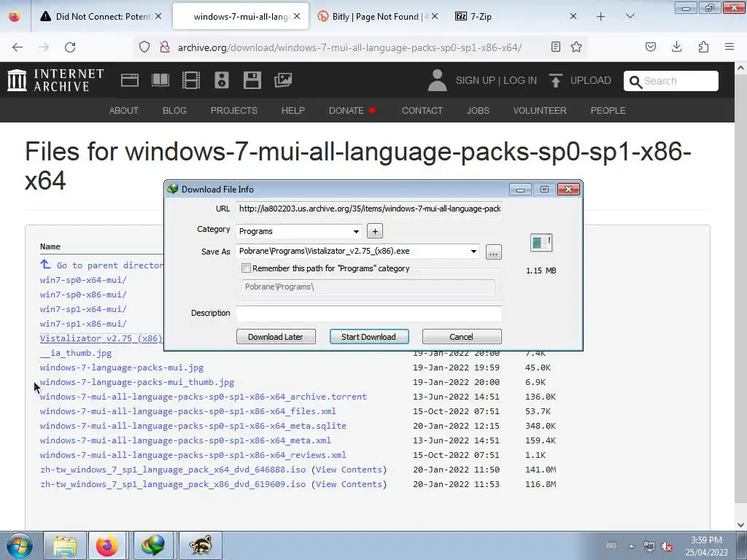Open the extensions puzzle icon
747x560 pixels.
(x=703, y=47)
